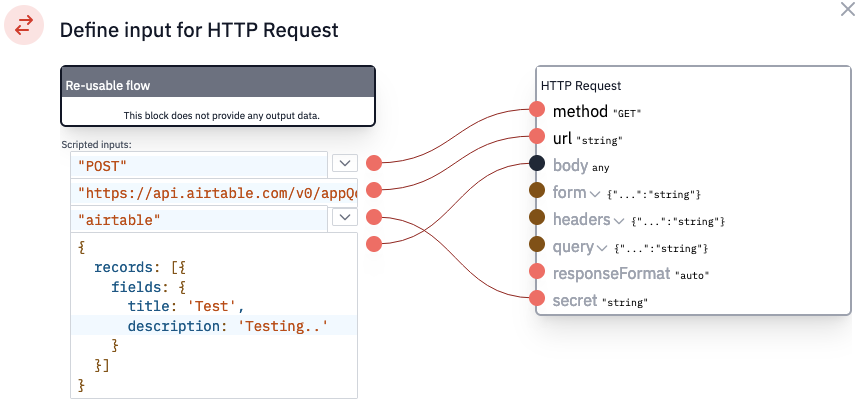Select the url input port
This screenshot has height=406, width=856.
click(x=537, y=136)
